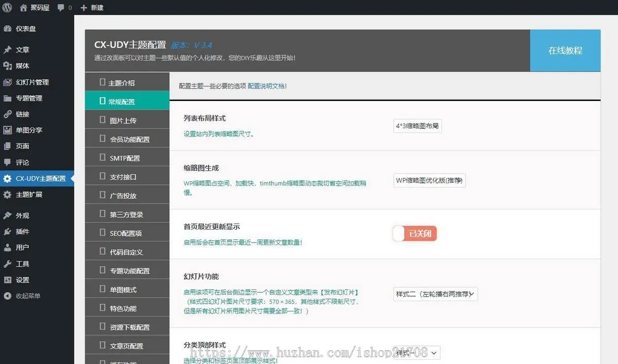Click the wrench icon beside 工具
The height and width of the screenshot is (364, 618).
7,264
